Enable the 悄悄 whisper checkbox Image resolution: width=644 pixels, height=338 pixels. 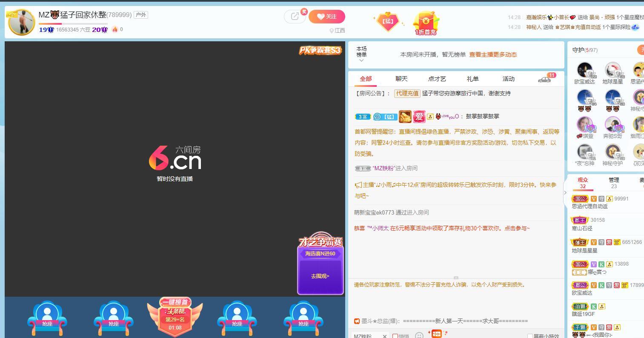395,336
